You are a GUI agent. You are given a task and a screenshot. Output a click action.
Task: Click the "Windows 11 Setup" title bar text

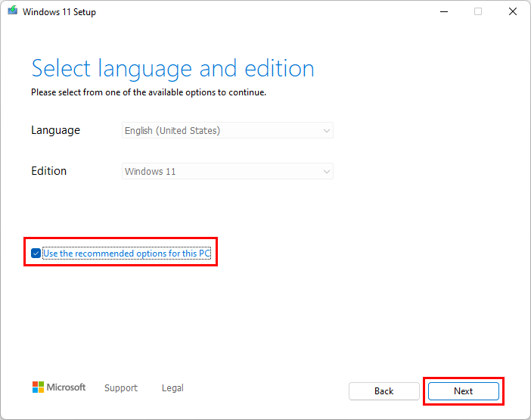click(x=59, y=12)
